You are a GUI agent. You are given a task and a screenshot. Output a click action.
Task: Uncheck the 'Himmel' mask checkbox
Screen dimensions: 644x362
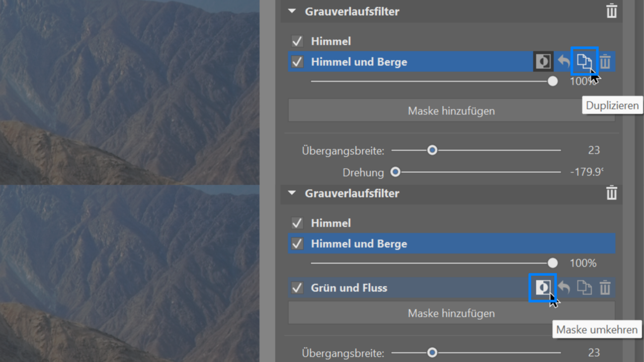pyautogui.click(x=297, y=41)
